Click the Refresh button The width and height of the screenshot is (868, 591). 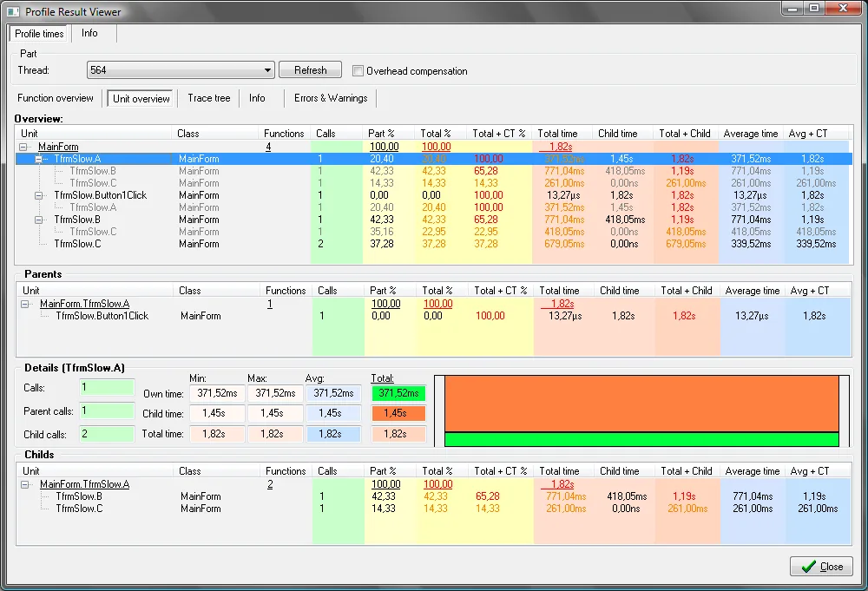[310, 70]
